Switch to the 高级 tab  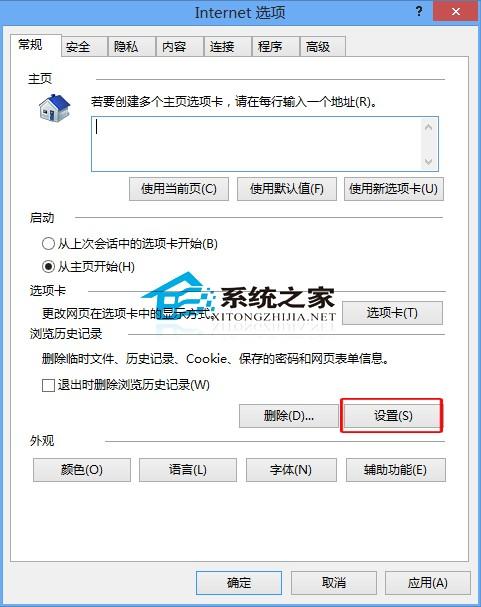click(x=322, y=47)
